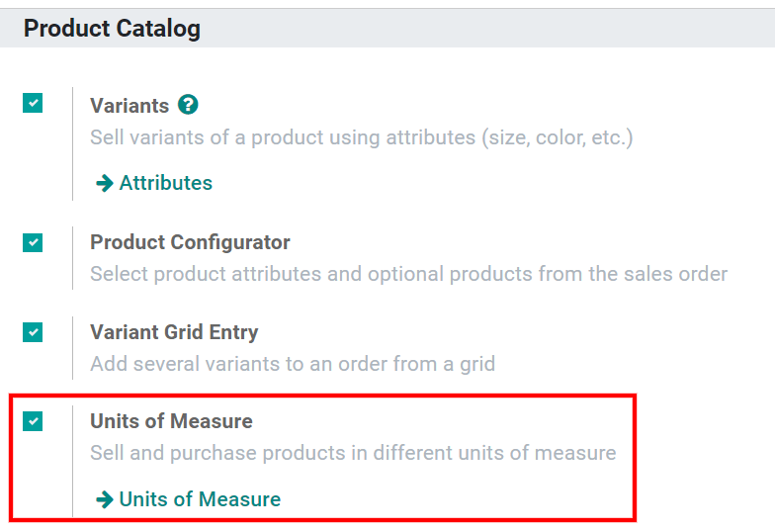Disable the Variant Grid Entry checkbox
Viewport: 775px width, 532px height.
(34, 332)
